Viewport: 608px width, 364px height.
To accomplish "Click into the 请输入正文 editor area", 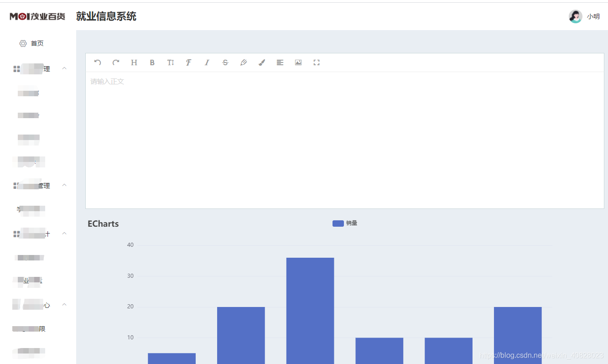I will pyautogui.click(x=345, y=140).
